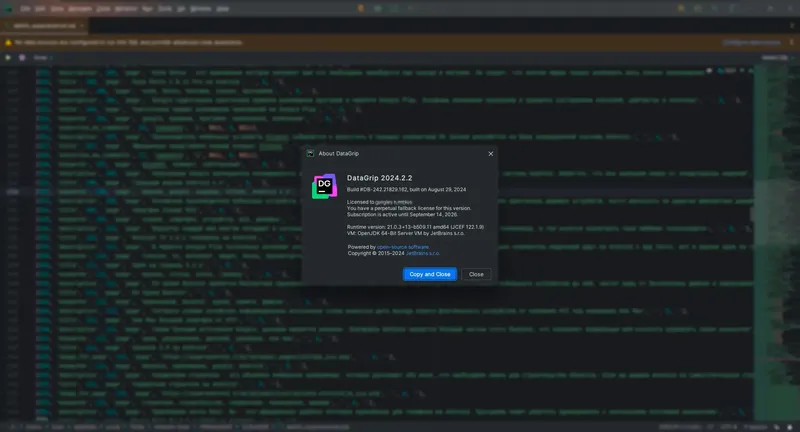Screen dimensions: 800x432
Task: Click the Close button in About dialog
Action: pos(476,274)
